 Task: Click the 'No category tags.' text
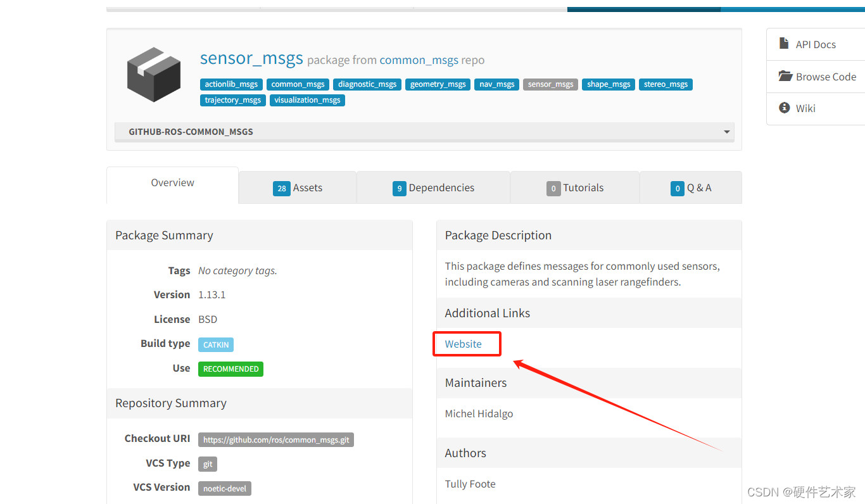click(237, 270)
